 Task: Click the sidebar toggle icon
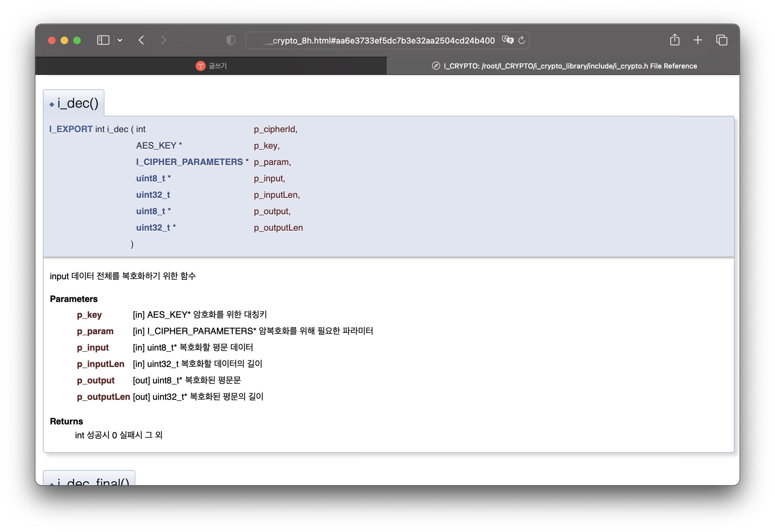click(x=103, y=40)
